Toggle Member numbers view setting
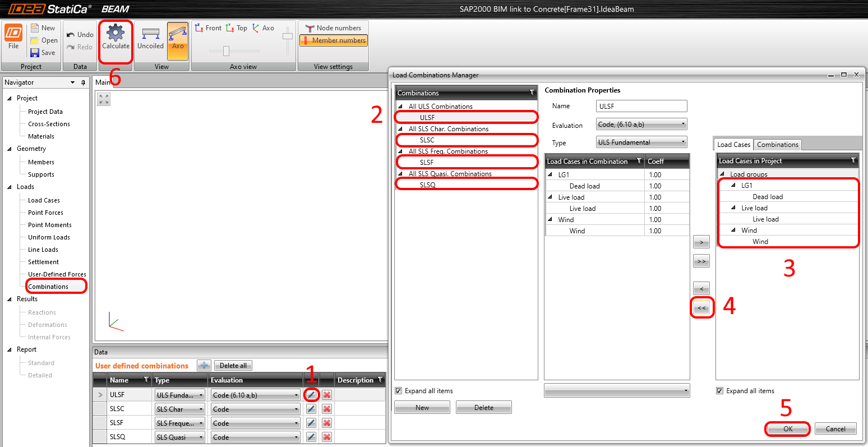This screenshot has height=447, width=868. (333, 40)
